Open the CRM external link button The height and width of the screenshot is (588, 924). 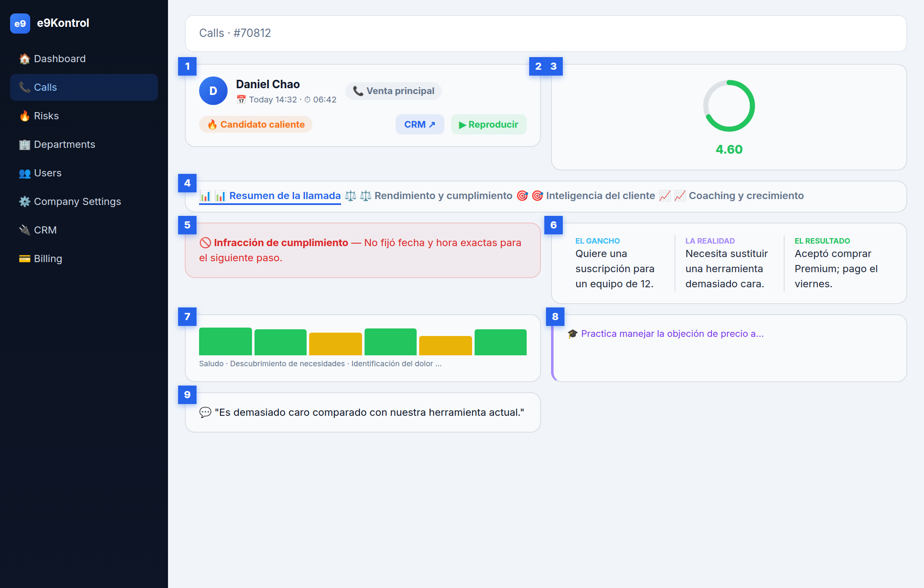(x=420, y=124)
